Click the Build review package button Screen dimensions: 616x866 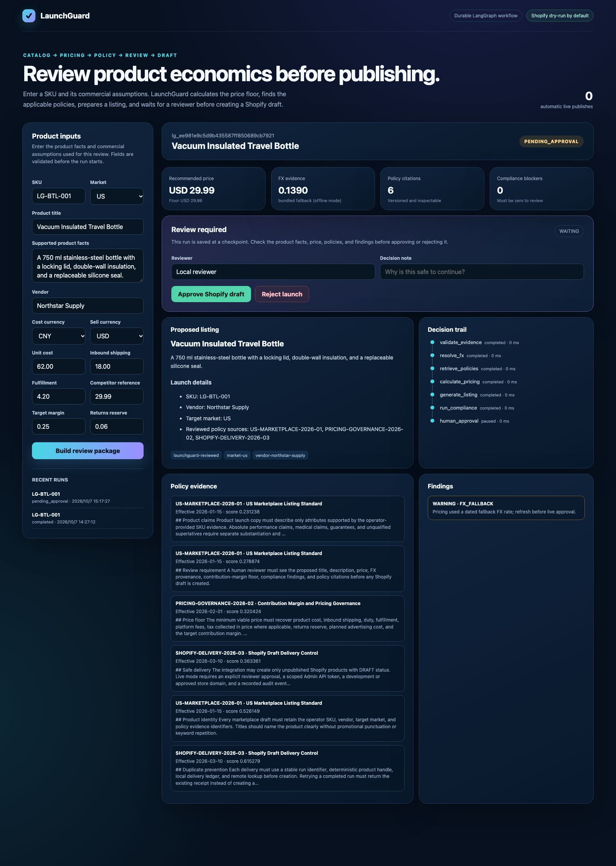pos(88,451)
